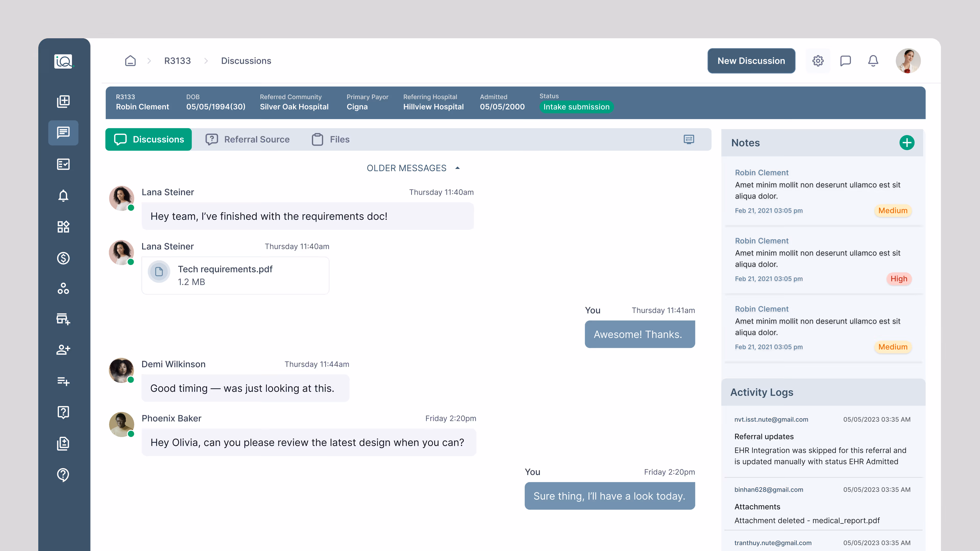Image resolution: width=980 pixels, height=551 pixels.
Task: Open the billing dollar icon in the sidebar
Action: (x=63, y=258)
